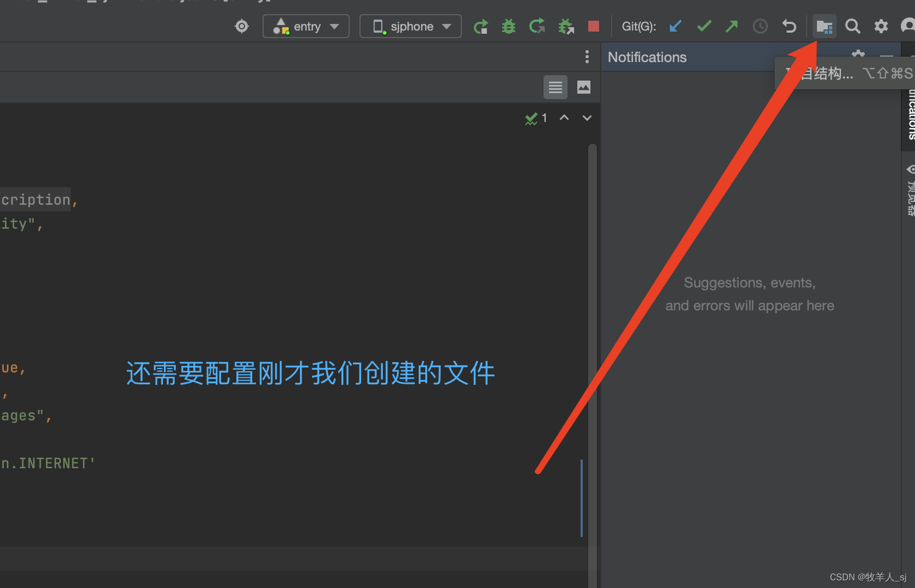Image resolution: width=915 pixels, height=588 pixels.
Task: Open Search Everywhere magnifier
Action: click(x=853, y=26)
